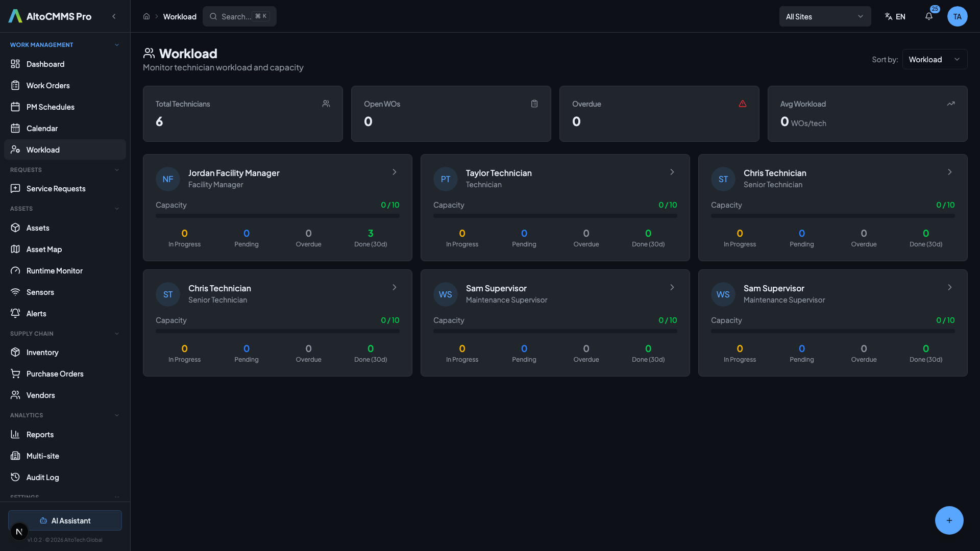Collapse the sidebar with the arrow icon
Screen dimensions: 980x551
pyautogui.click(x=114, y=16)
